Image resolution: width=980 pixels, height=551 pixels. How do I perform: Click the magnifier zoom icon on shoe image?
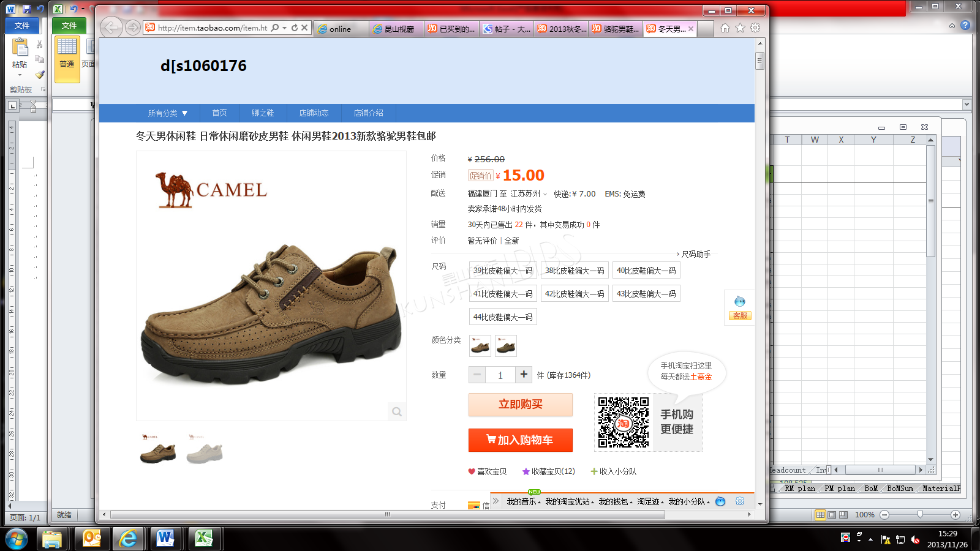coord(397,411)
